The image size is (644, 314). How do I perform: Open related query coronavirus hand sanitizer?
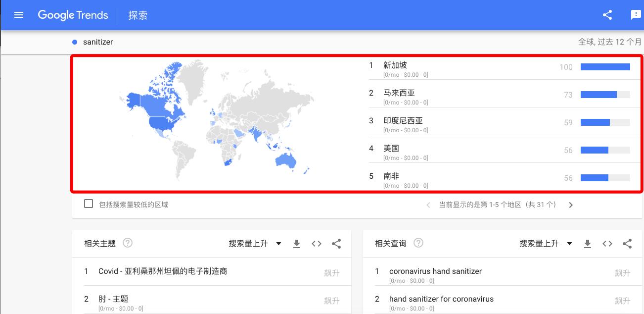[436, 271]
